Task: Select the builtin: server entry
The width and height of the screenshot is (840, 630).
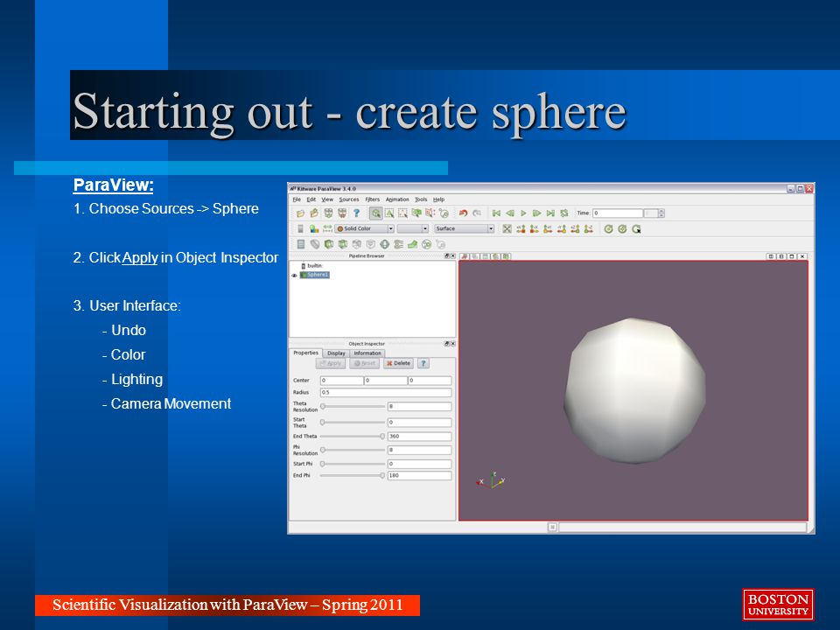Action: (311, 266)
